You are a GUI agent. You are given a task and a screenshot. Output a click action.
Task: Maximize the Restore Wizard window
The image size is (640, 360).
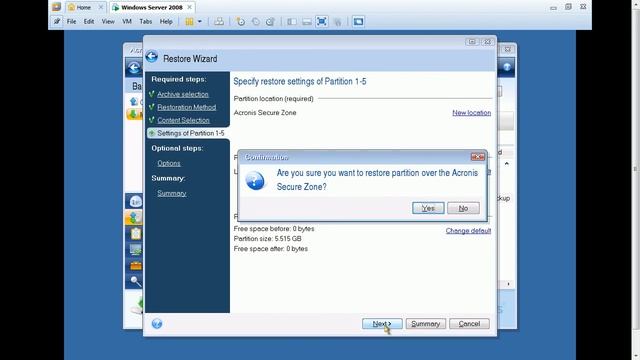pos(472,42)
